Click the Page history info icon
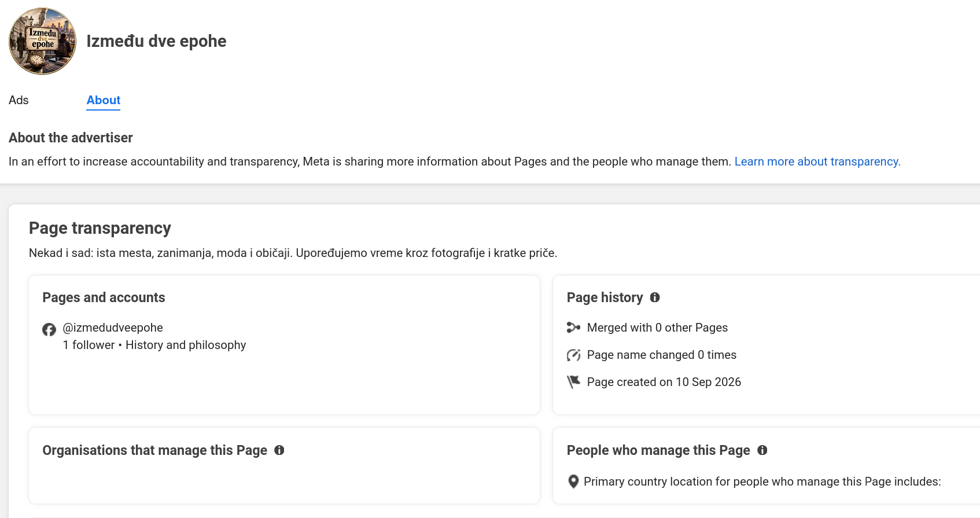This screenshot has width=980, height=518. pyautogui.click(x=655, y=297)
